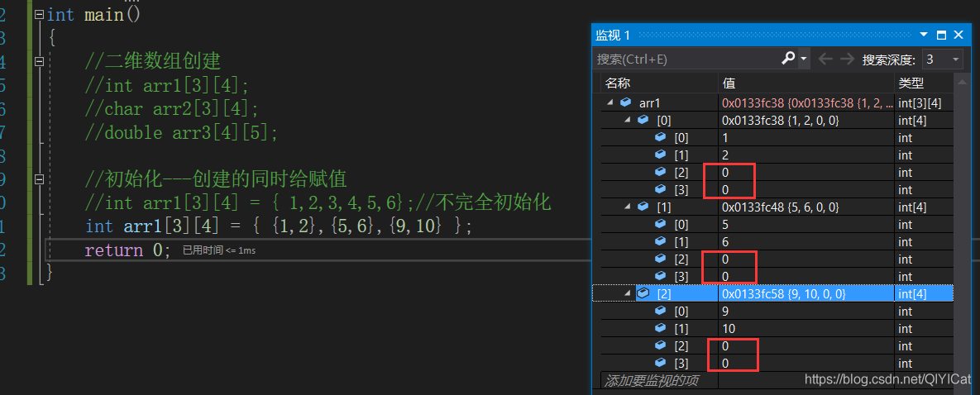Select value 0x0133fc48 {5, 6, 0, 0}
Image resolution: width=980 pixels, height=395 pixels.
pos(806,207)
